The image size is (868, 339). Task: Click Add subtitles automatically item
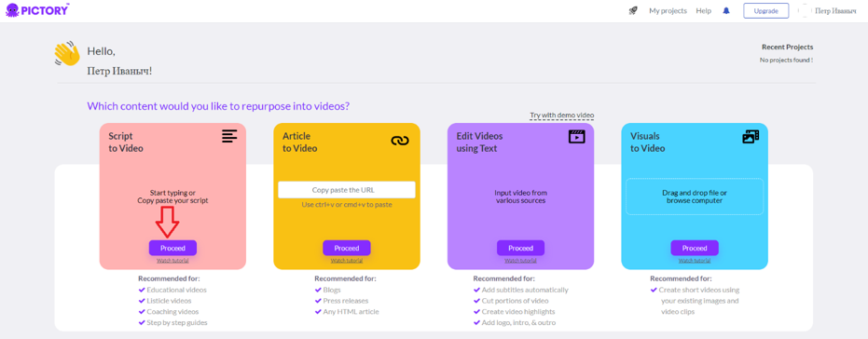click(525, 290)
